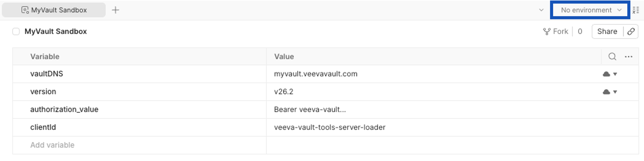This screenshot has width=644, height=161.
Task: Click the cloud icon in the vaultDNS row
Action: pos(606,74)
